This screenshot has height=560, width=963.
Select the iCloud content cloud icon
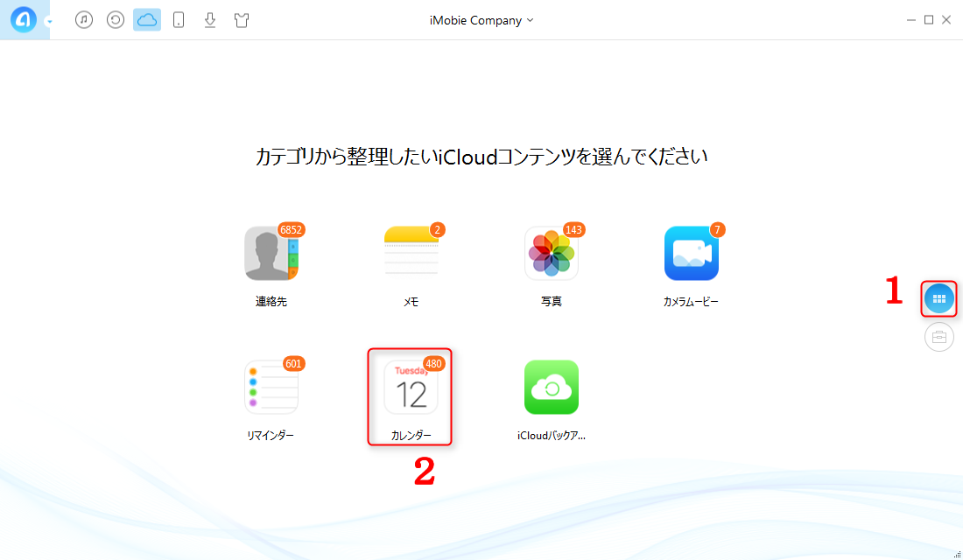pos(147,19)
